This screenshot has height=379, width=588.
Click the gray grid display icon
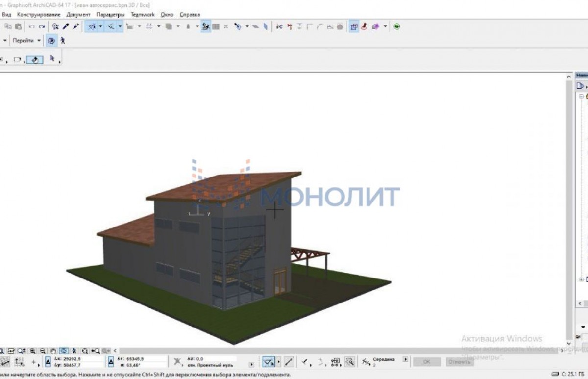point(216,26)
